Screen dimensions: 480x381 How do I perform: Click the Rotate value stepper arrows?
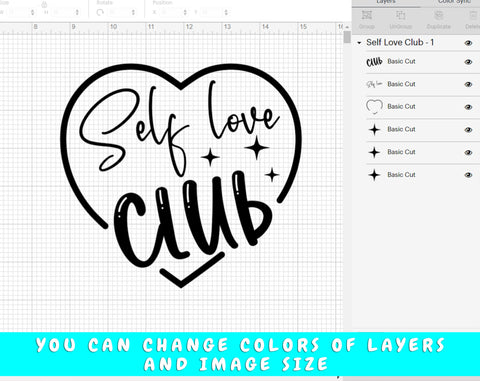coord(133,13)
